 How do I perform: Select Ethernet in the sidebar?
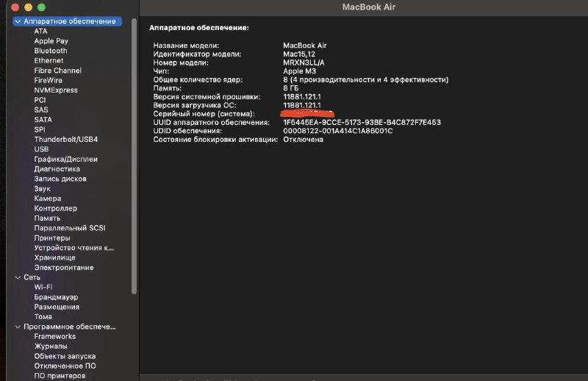pyautogui.click(x=49, y=60)
